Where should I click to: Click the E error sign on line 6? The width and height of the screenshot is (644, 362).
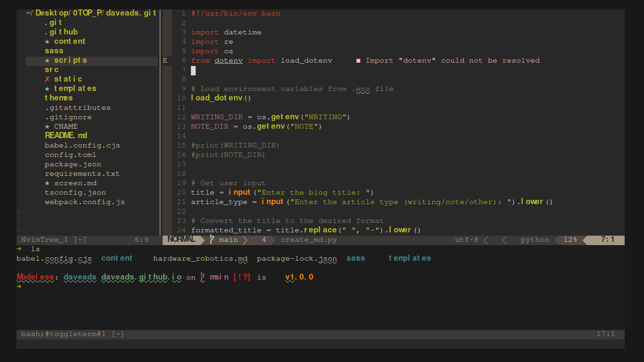point(165,60)
